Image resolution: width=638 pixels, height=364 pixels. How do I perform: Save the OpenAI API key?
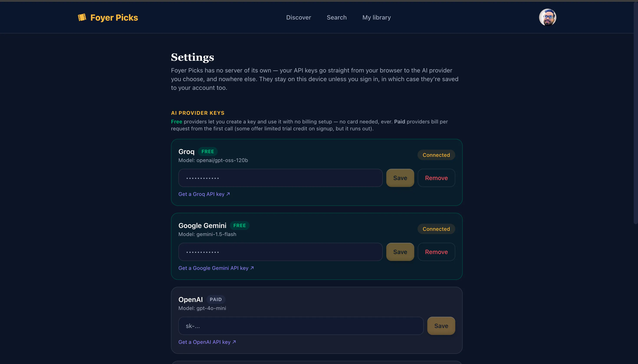tap(441, 326)
